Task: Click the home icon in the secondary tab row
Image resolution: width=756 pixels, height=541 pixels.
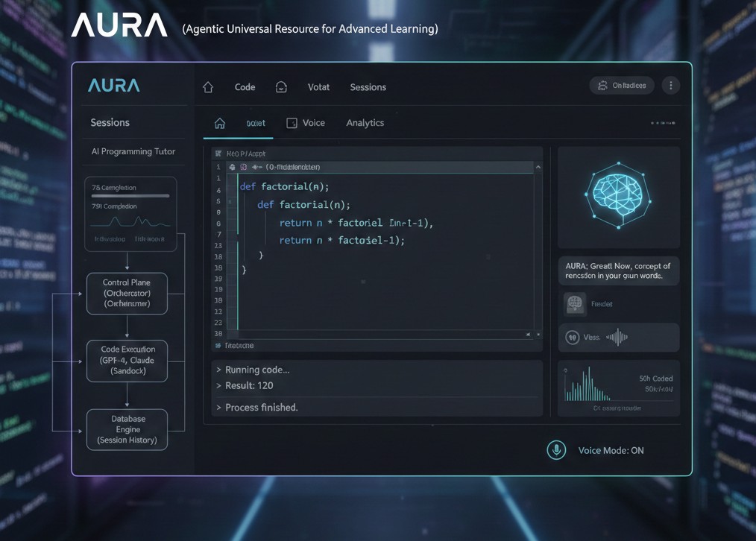Action: coord(219,123)
